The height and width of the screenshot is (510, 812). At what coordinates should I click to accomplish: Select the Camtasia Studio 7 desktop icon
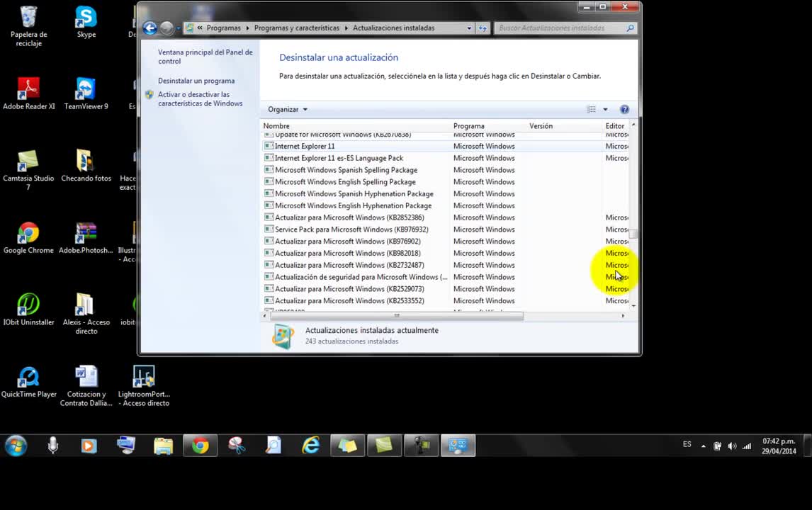[28, 170]
